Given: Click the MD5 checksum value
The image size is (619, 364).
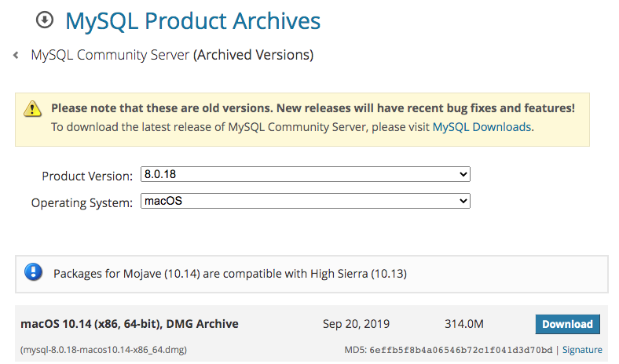Looking at the screenshot, I should 461,350.
